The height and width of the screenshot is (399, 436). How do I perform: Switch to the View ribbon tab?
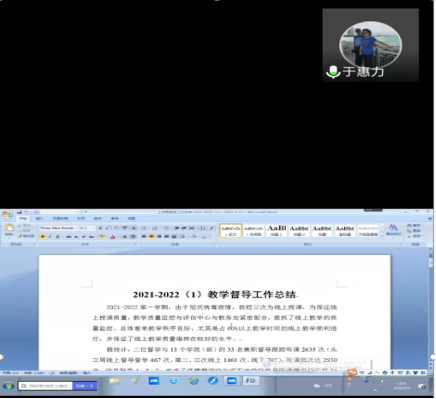(131, 219)
